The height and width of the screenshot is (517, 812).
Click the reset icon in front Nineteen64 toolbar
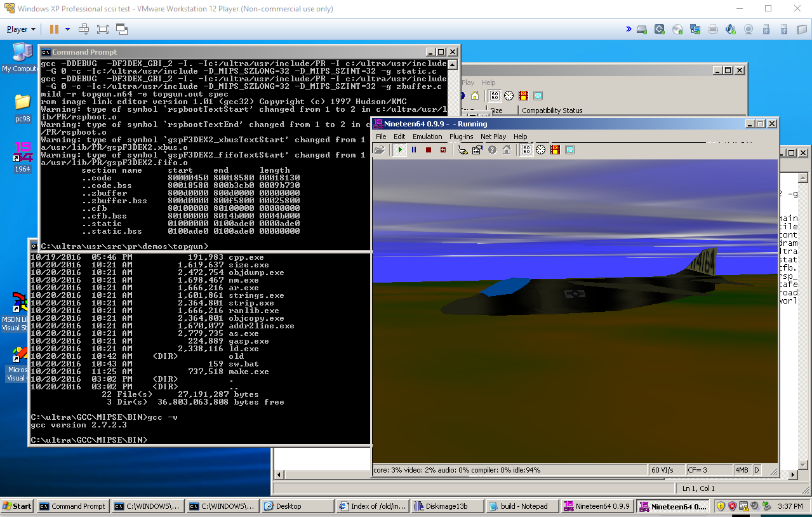[x=443, y=150]
